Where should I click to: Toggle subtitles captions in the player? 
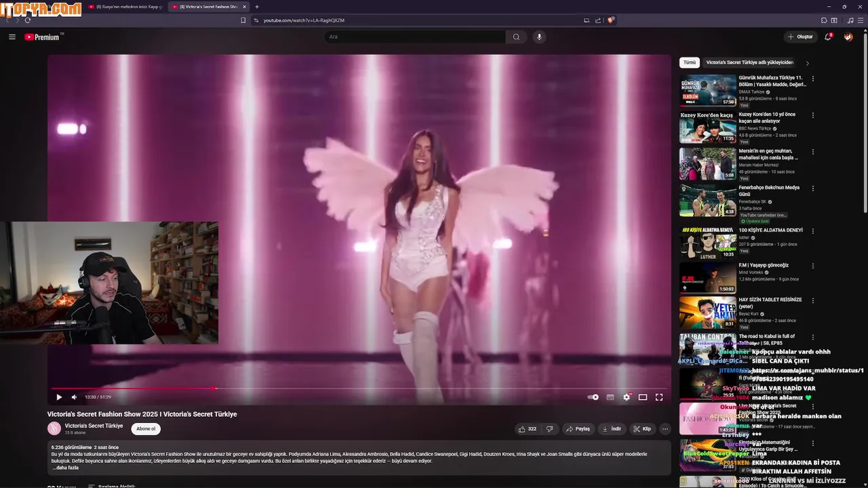pyautogui.click(x=610, y=397)
